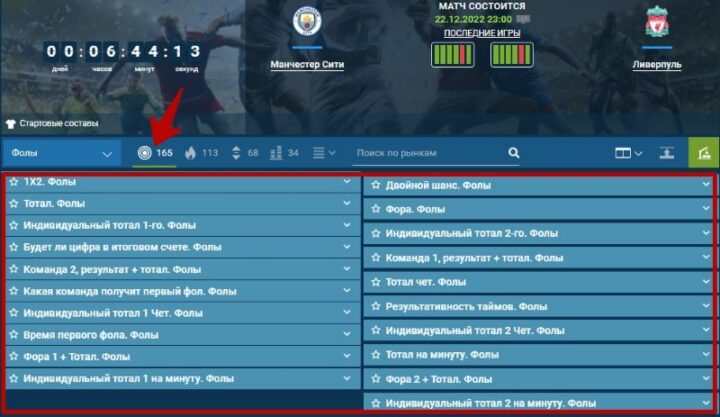Click the up-down arrows icon with 68
Image resolution: width=720 pixels, height=417 pixels.
coord(236,153)
